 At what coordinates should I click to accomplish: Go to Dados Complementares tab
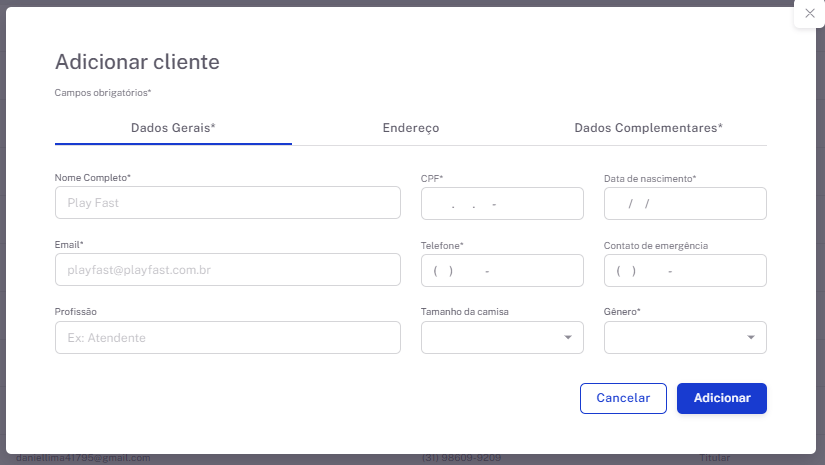[x=648, y=128]
